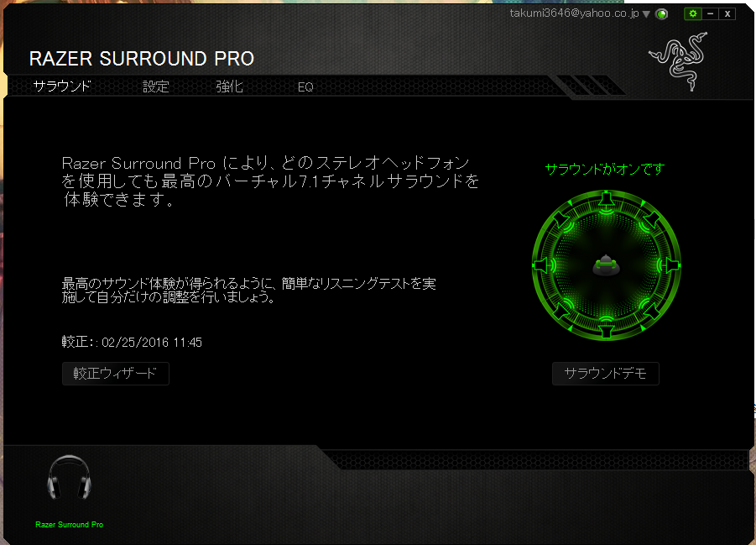Select the right side speaker icon
Viewport: 756px width, 545px height.
(x=672, y=264)
